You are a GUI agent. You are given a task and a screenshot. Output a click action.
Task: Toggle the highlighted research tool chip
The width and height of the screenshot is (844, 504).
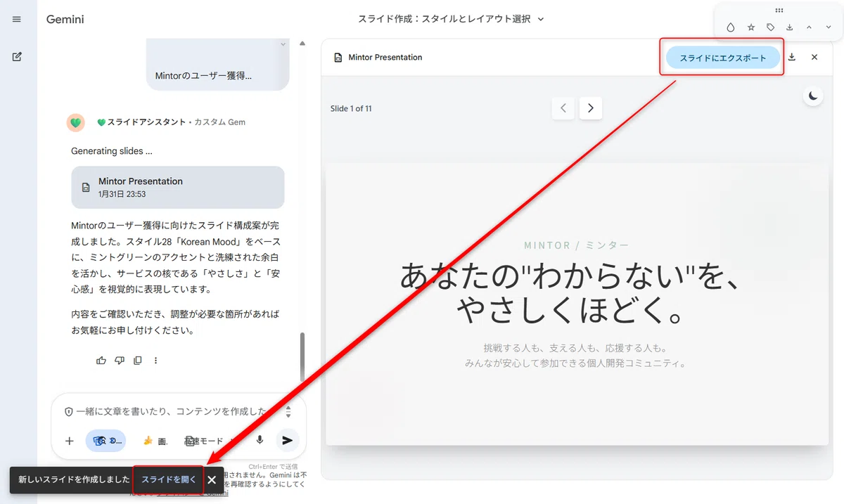tap(105, 441)
